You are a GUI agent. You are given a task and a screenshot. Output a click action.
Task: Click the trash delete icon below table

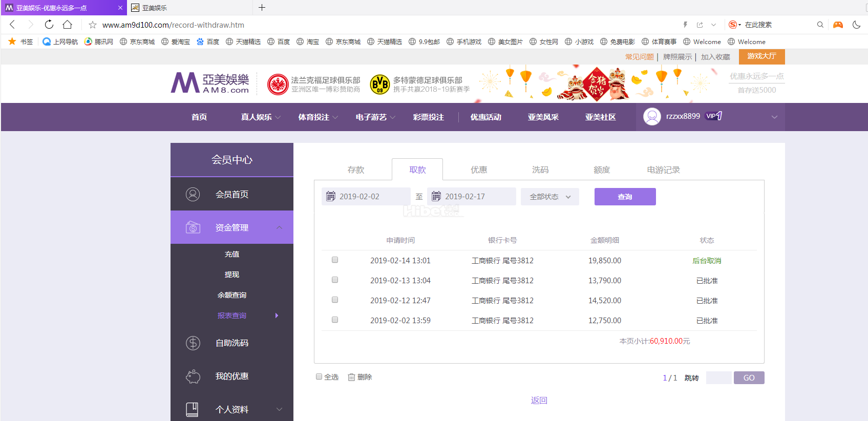pyautogui.click(x=351, y=377)
